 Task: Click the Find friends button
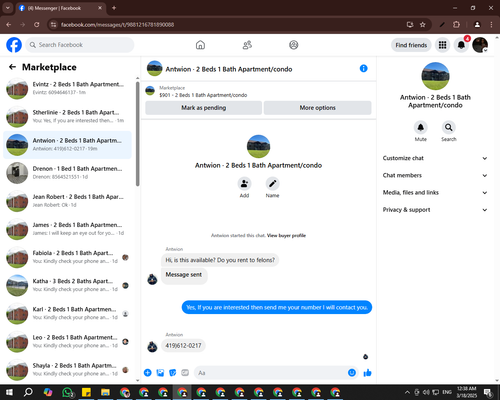click(x=411, y=45)
